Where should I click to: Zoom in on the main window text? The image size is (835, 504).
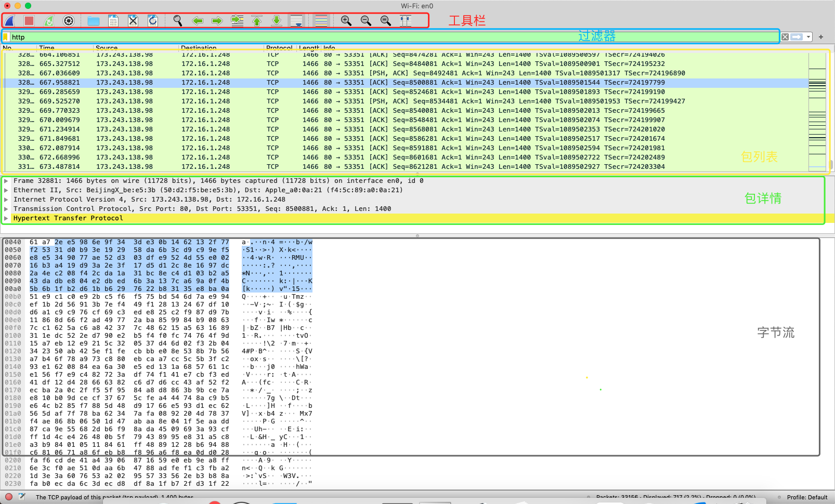(x=346, y=21)
